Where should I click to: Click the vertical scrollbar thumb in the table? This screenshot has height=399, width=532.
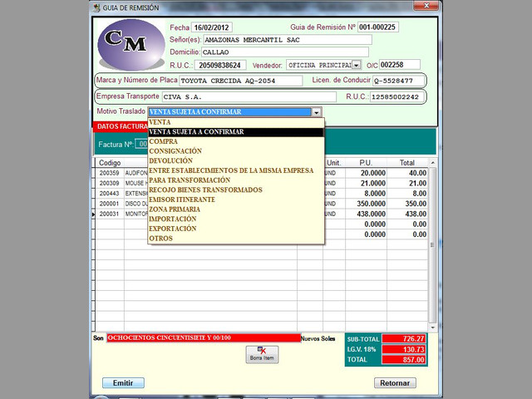tap(432, 245)
